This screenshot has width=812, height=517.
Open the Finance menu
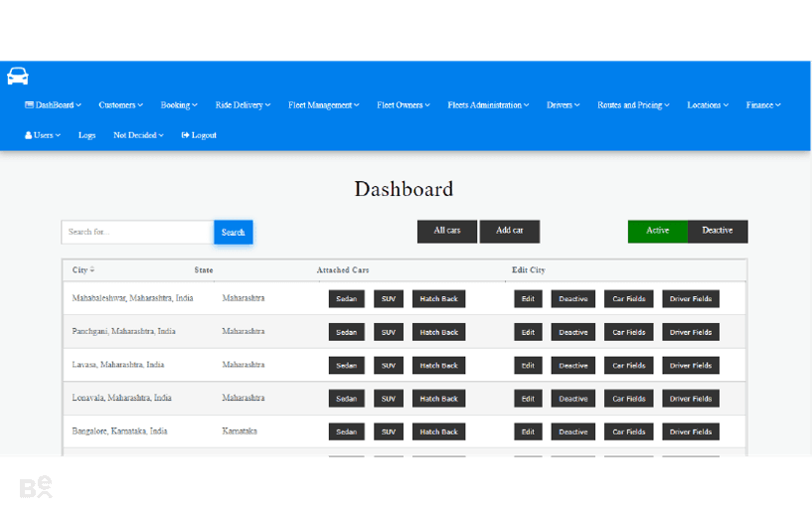coord(763,105)
